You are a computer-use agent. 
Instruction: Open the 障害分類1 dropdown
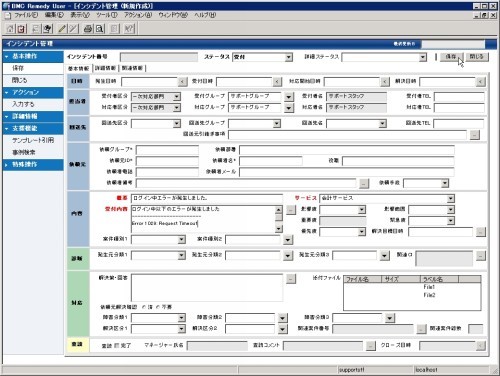pos(181,318)
